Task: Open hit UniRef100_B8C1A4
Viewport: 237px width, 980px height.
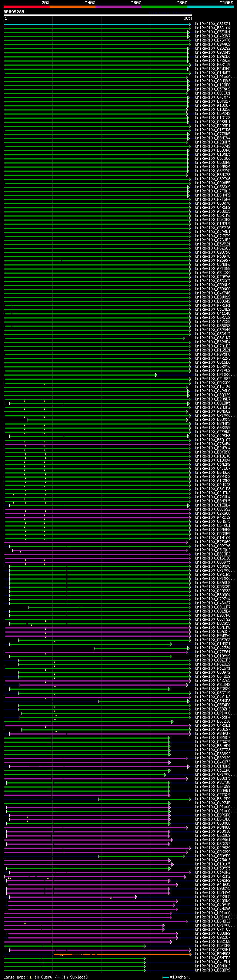Action: click(x=213, y=28)
